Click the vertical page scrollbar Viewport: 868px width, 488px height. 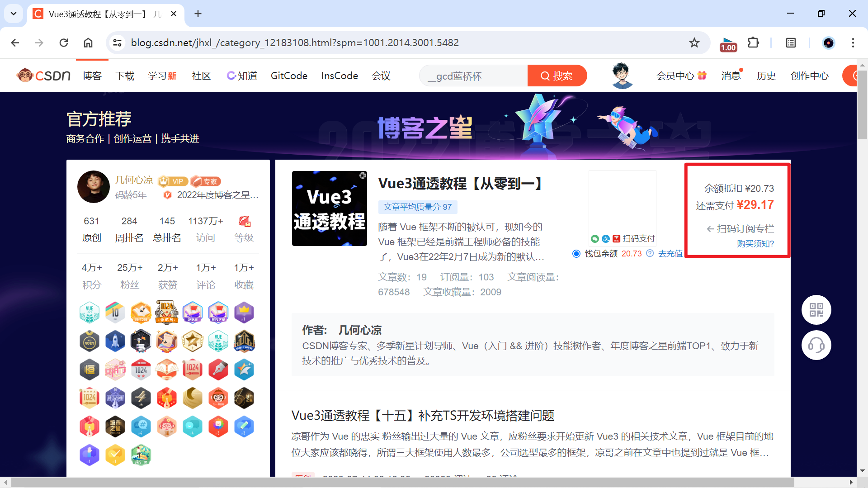862,105
